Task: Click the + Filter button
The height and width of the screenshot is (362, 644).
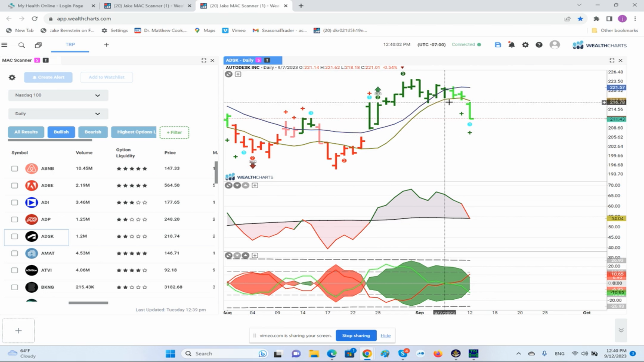Action: coord(174,132)
